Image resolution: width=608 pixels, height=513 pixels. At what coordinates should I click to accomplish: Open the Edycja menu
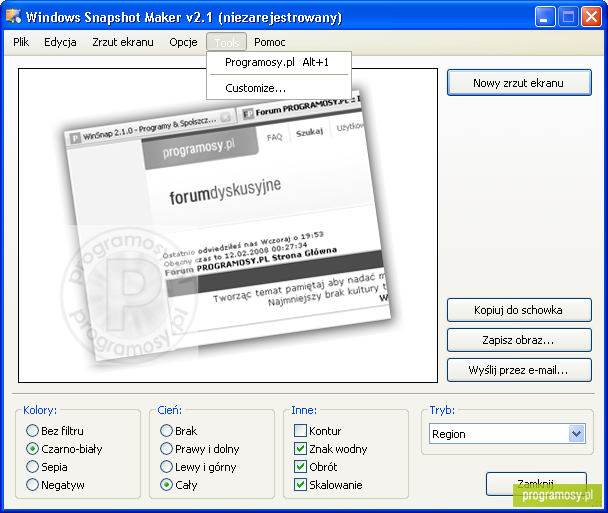[x=60, y=42]
